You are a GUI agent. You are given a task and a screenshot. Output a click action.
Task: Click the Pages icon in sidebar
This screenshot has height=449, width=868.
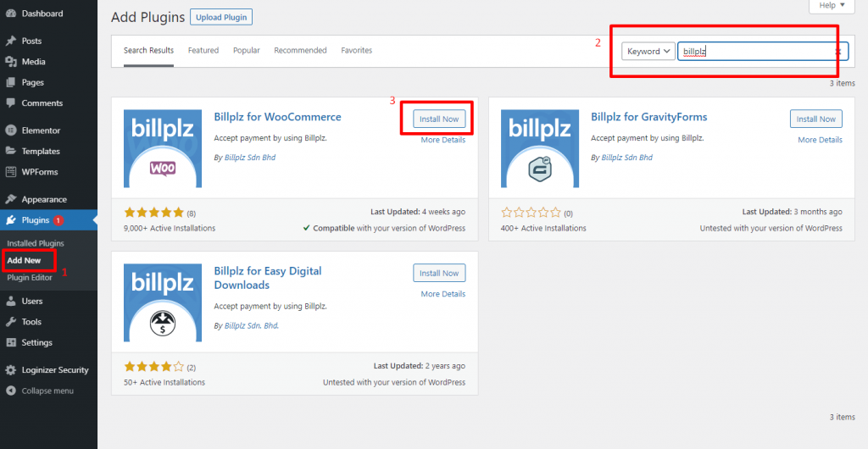point(10,82)
